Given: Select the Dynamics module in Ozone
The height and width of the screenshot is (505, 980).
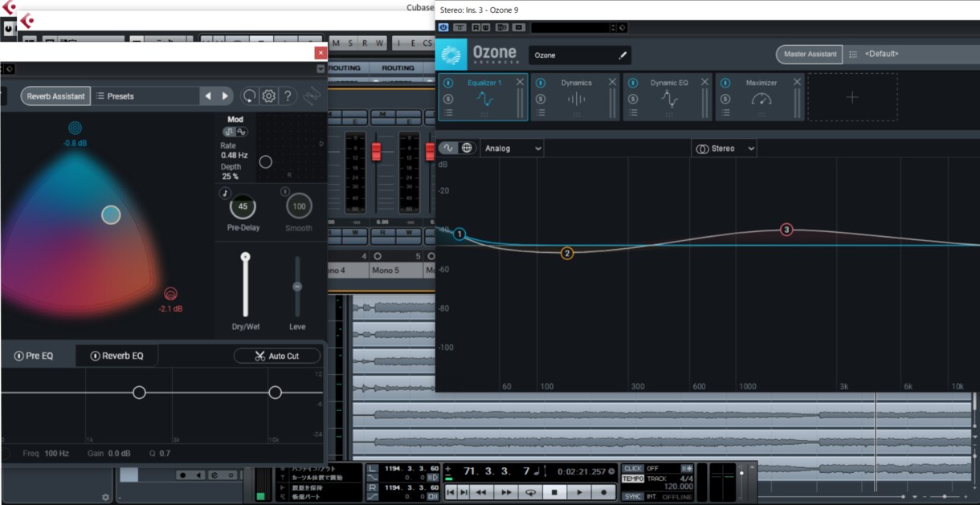Looking at the screenshot, I should [577, 99].
